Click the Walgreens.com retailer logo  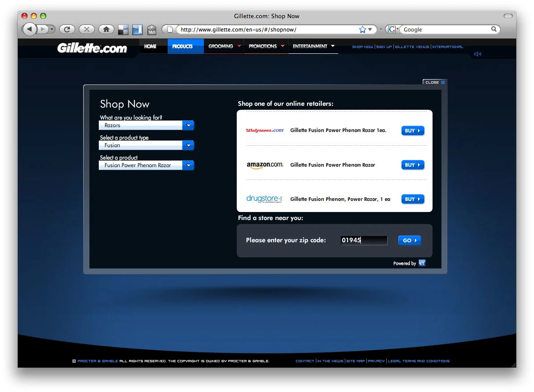pyautogui.click(x=265, y=130)
